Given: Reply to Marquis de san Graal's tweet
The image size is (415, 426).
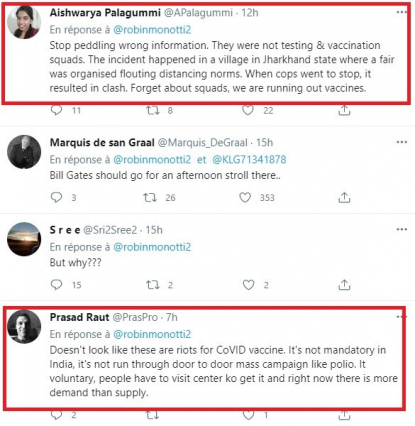Looking at the screenshot, I should (56, 197).
